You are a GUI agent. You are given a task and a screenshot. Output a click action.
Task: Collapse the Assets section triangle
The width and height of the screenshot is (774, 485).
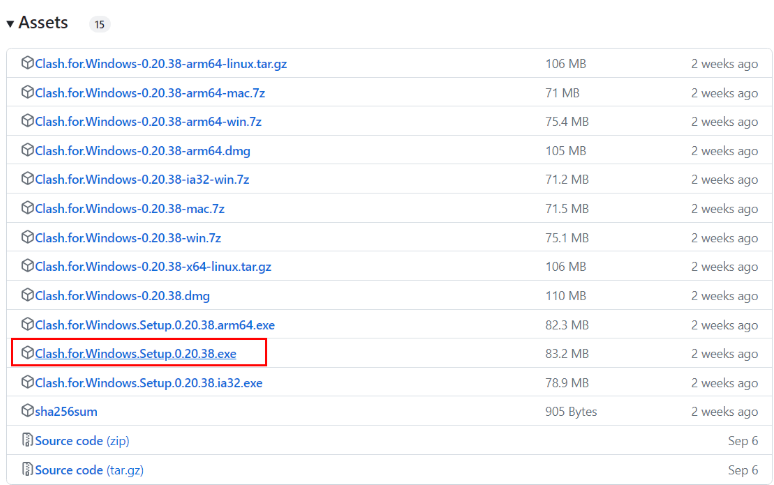10,23
